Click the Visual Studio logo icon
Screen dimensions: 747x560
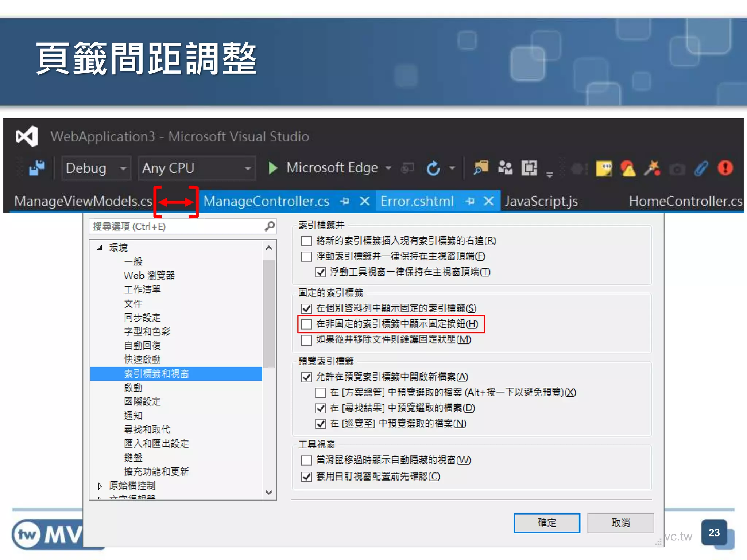(27, 136)
